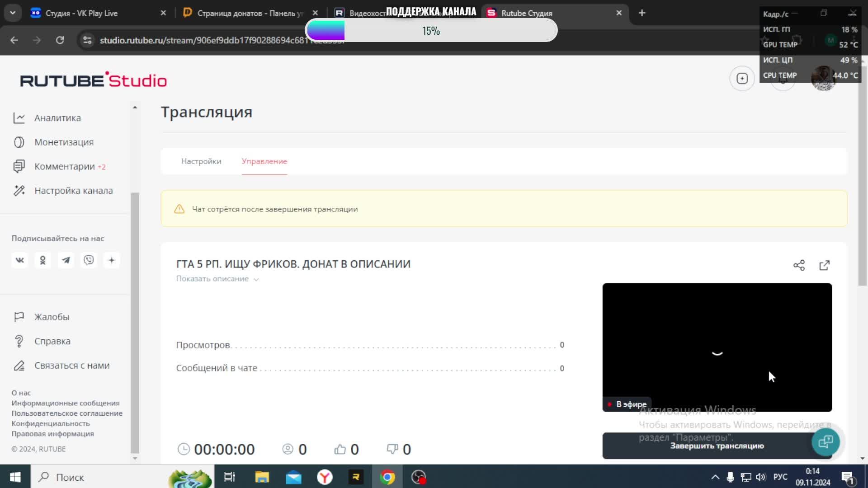Click the Telegram social icon
This screenshot has height=488, width=868.
66,260
